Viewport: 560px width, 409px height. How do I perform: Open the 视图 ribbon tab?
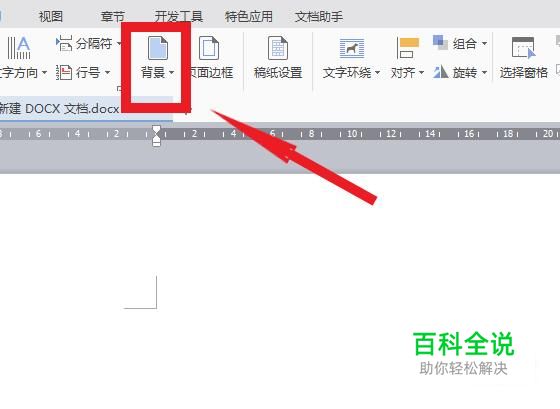(x=51, y=16)
